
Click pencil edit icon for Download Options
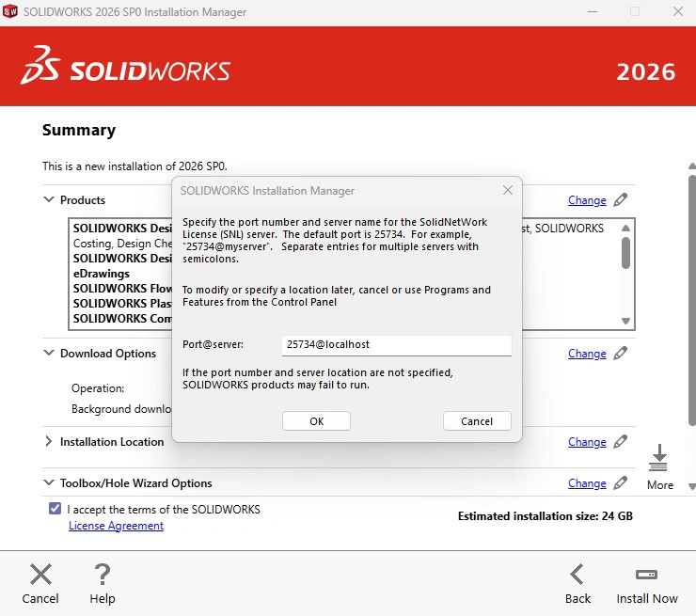(x=621, y=354)
